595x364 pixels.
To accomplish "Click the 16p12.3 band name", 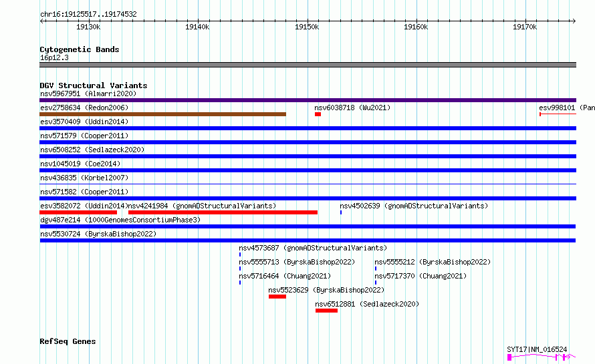I will tap(54, 57).
